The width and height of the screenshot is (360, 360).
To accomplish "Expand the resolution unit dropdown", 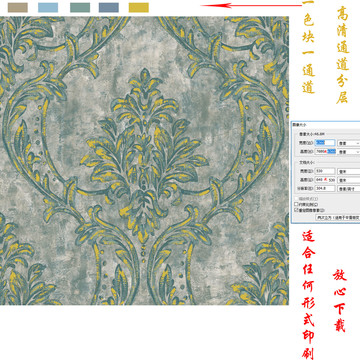I will click(349, 188).
